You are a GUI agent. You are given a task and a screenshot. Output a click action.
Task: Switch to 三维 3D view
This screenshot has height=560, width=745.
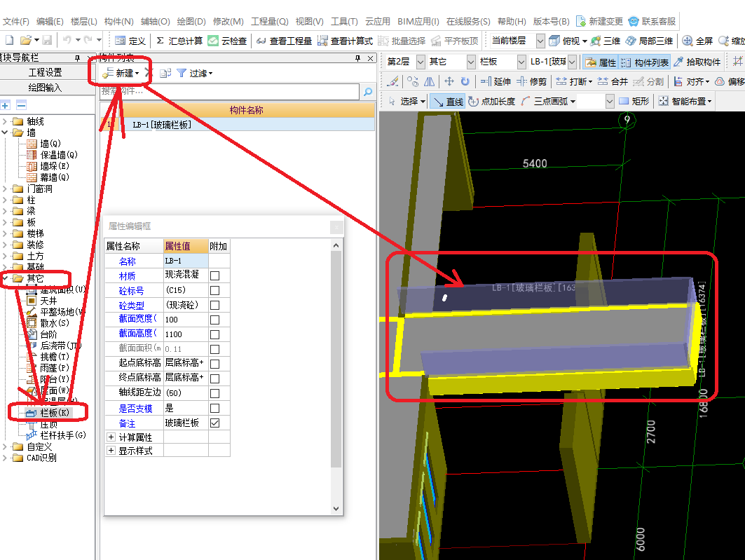pos(606,41)
